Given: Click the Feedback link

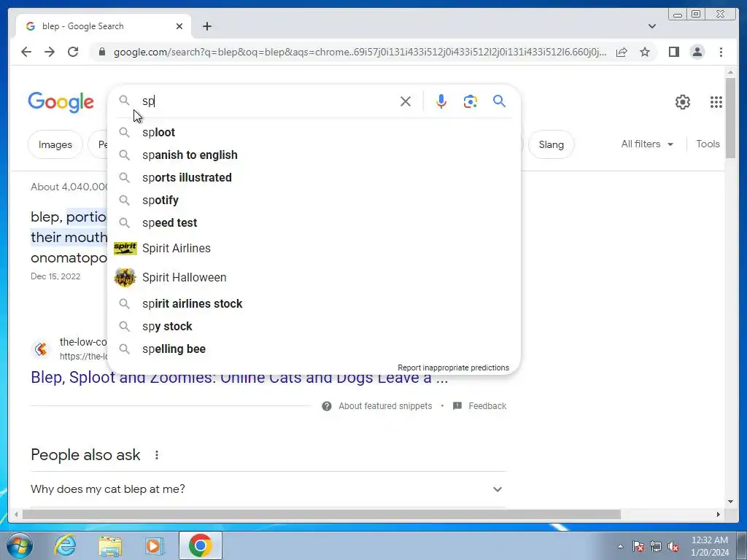Looking at the screenshot, I should pyautogui.click(x=487, y=406).
